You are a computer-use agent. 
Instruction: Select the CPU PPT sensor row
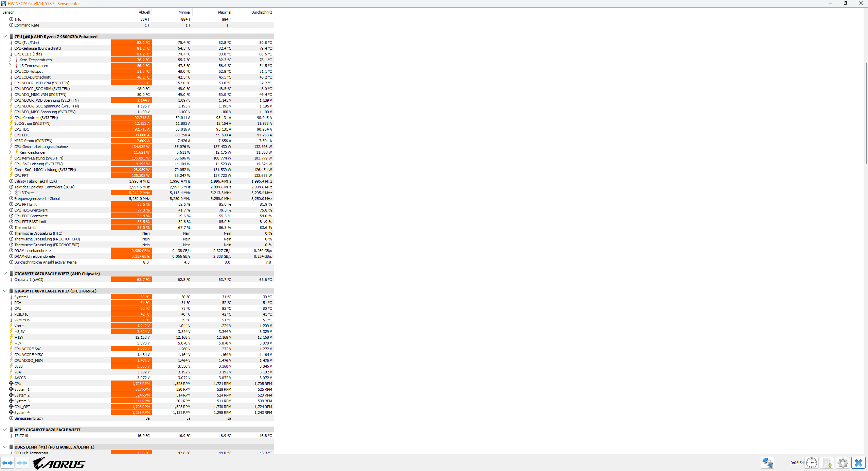21,175
